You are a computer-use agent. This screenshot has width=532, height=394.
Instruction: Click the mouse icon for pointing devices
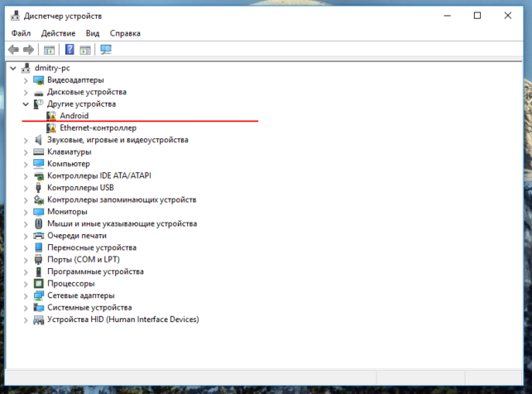(39, 223)
